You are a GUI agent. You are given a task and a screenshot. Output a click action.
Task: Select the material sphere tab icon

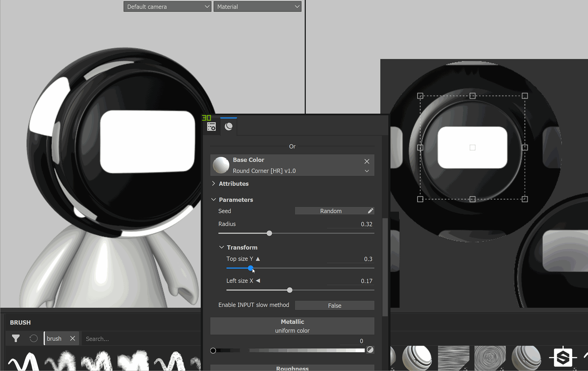pos(229,127)
